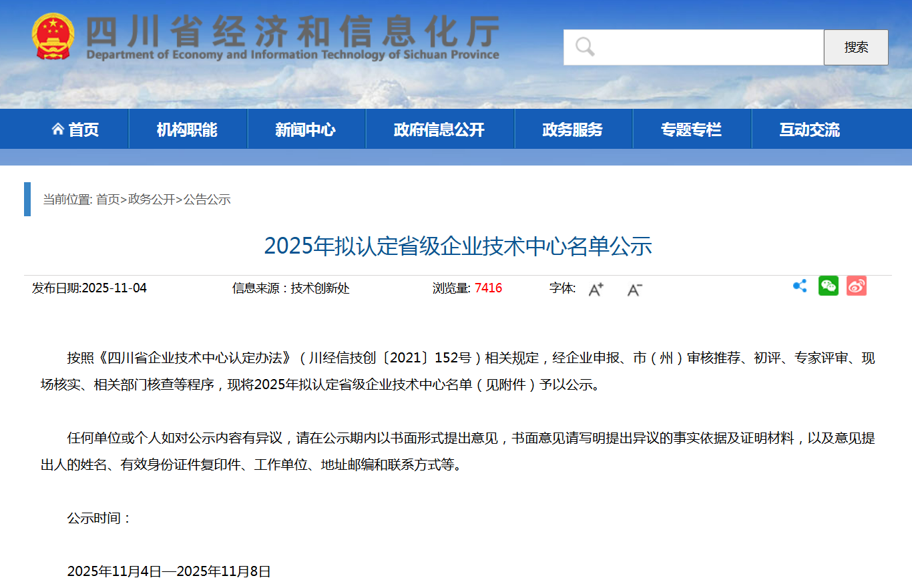Click the department name banner title

click(292, 37)
